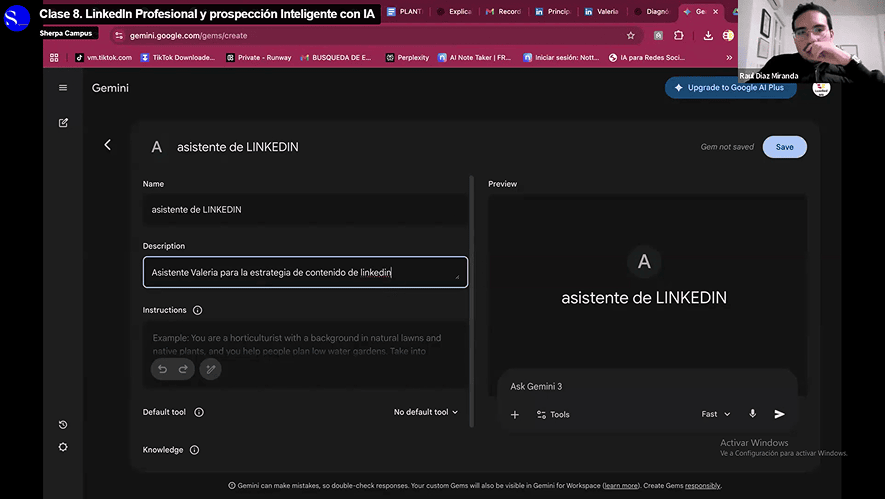Open the browser extensions puzzle icon
This screenshot has width=885, height=499.
tap(678, 36)
